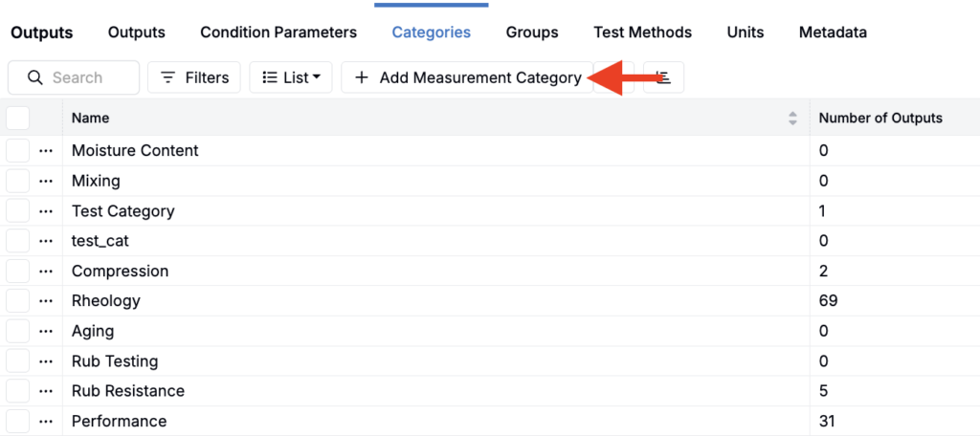Open the three-dot menu for Rheology
Image resolution: width=980 pixels, height=436 pixels.
[x=45, y=301]
